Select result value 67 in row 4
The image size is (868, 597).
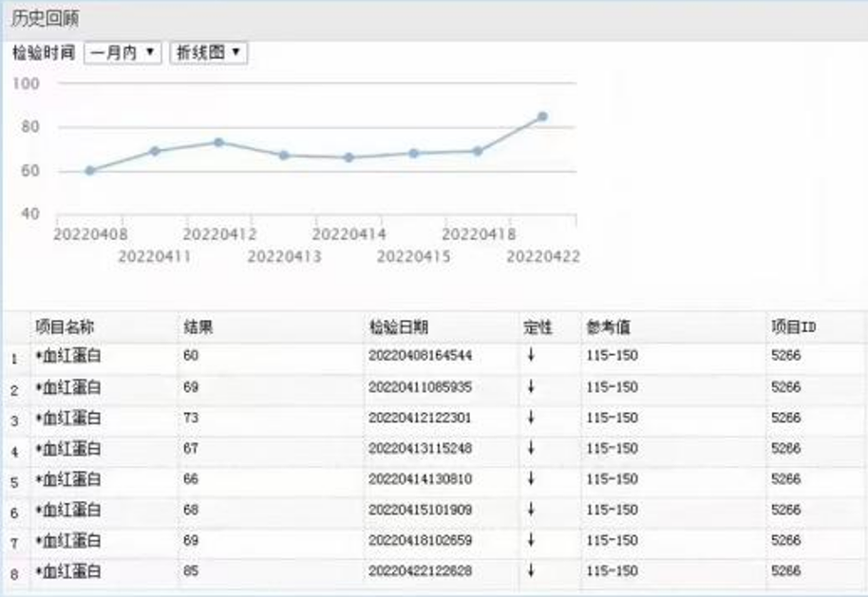pos(191,448)
